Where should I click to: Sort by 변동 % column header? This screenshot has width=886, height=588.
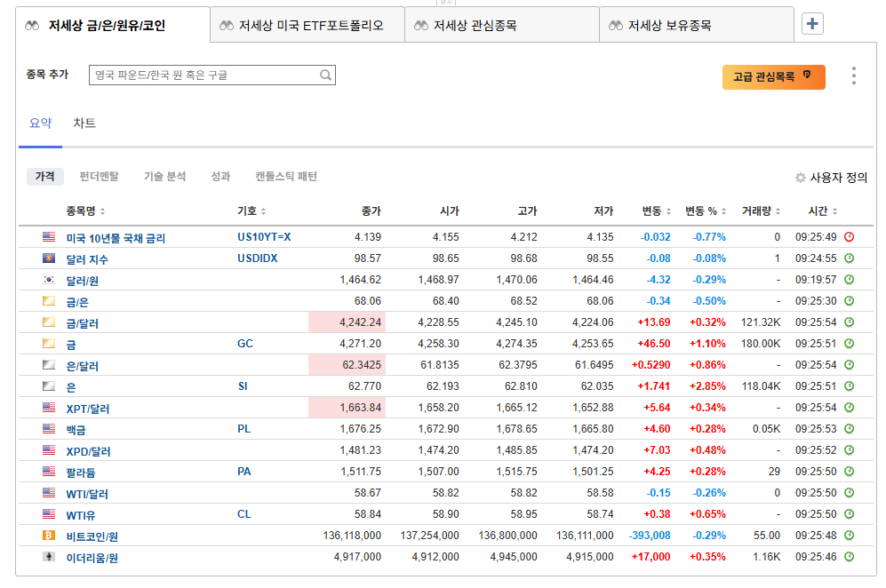pyautogui.click(x=705, y=211)
